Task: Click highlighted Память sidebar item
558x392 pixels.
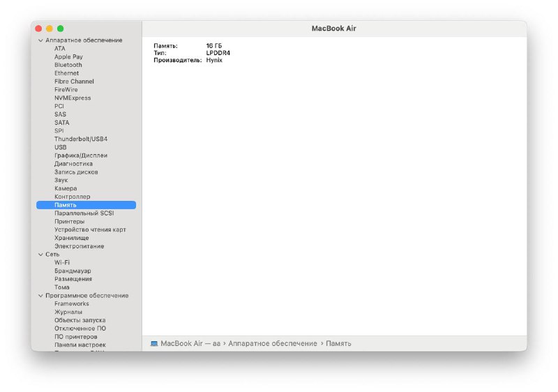Action: pos(86,205)
